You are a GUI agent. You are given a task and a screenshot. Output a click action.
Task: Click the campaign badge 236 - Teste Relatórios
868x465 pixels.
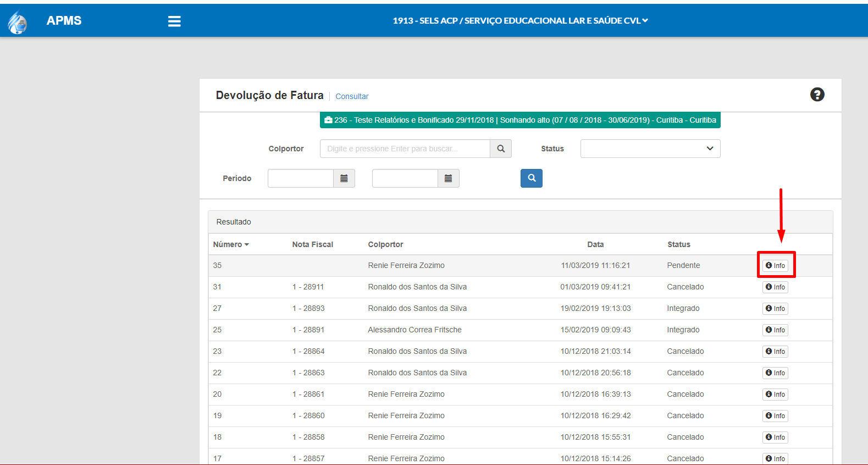click(520, 120)
